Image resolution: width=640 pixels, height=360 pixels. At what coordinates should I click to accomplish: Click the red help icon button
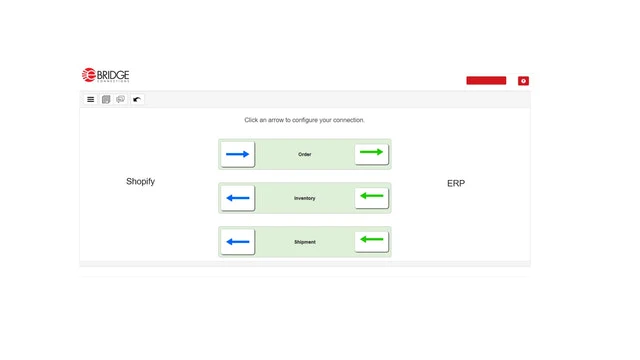click(x=523, y=81)
